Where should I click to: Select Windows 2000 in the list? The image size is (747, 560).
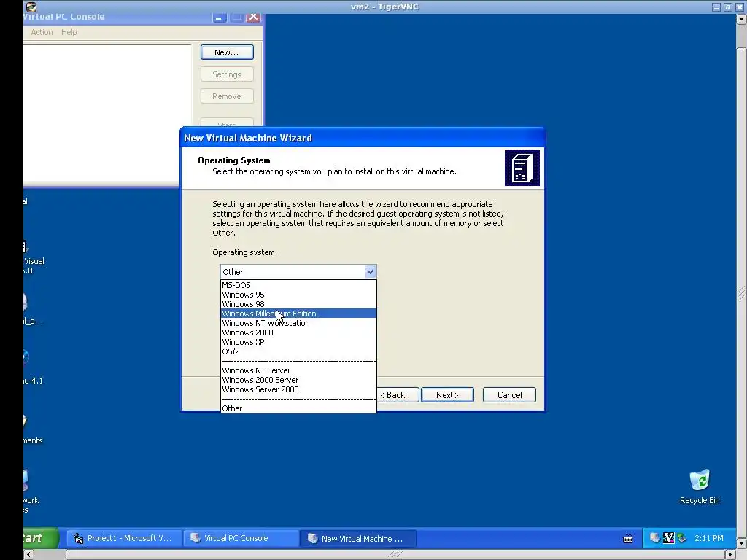click(x=298, y=332)
